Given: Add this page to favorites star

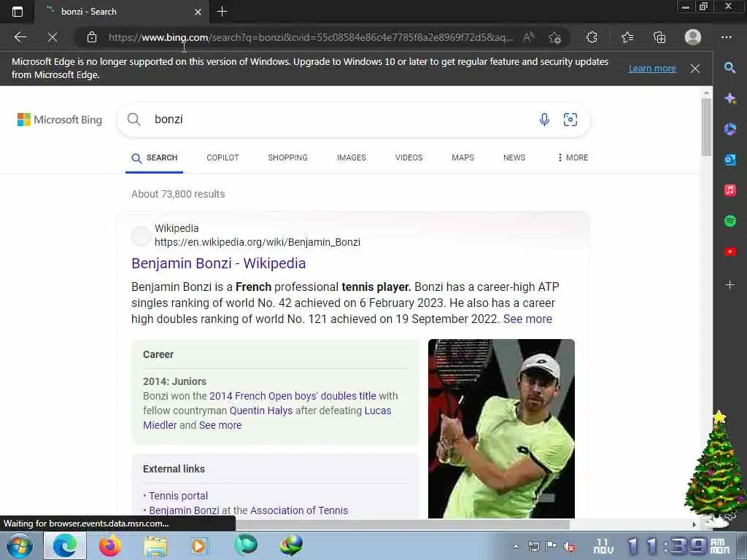Looking at the screenshot, I should (554, 38).
